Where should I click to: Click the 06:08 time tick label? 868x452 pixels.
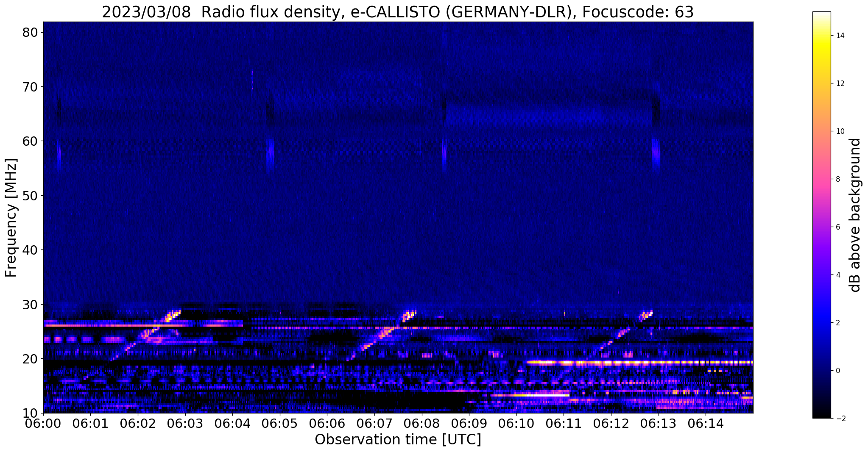[422, 423]
